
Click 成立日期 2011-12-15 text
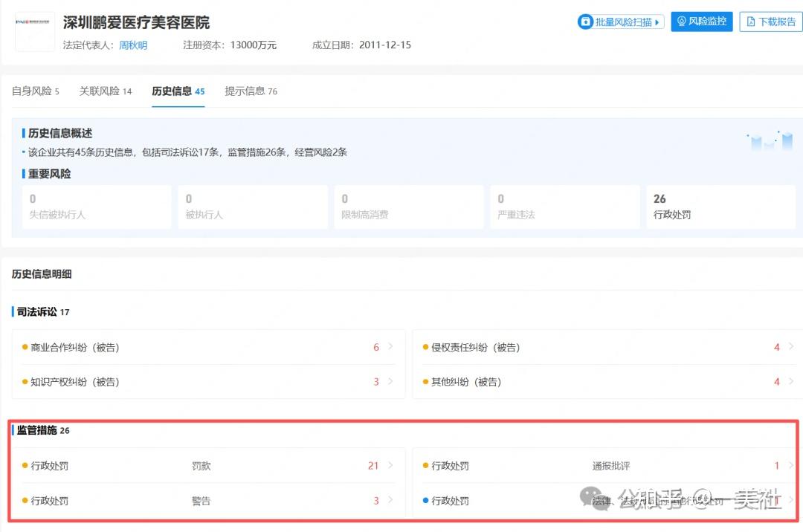point(361,45)
